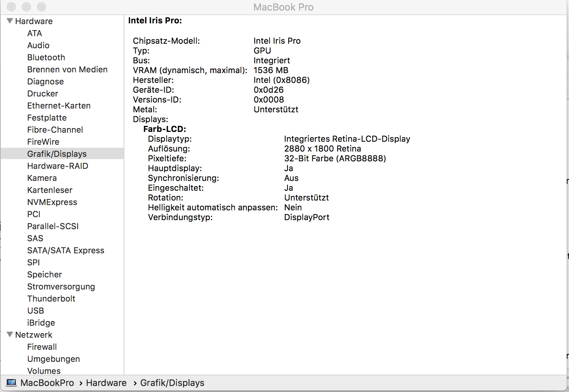Open Brennen von Medien

tap(67, 69)
